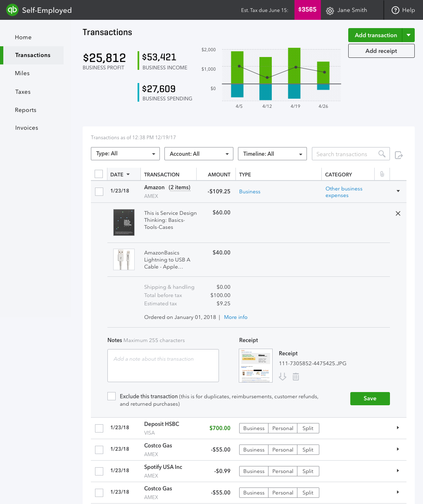
Task: Check the Exclude this transaction checkbox
Action: (112, 396)
